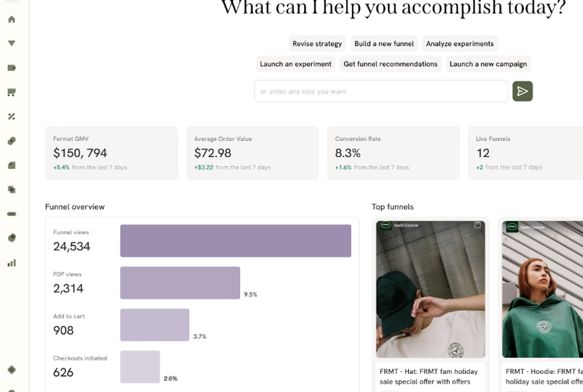Image resolution: width=583 pixels, height=392 pixels.
Task: Open the shopping cart sidebar icon
Action: click(11, 92)
